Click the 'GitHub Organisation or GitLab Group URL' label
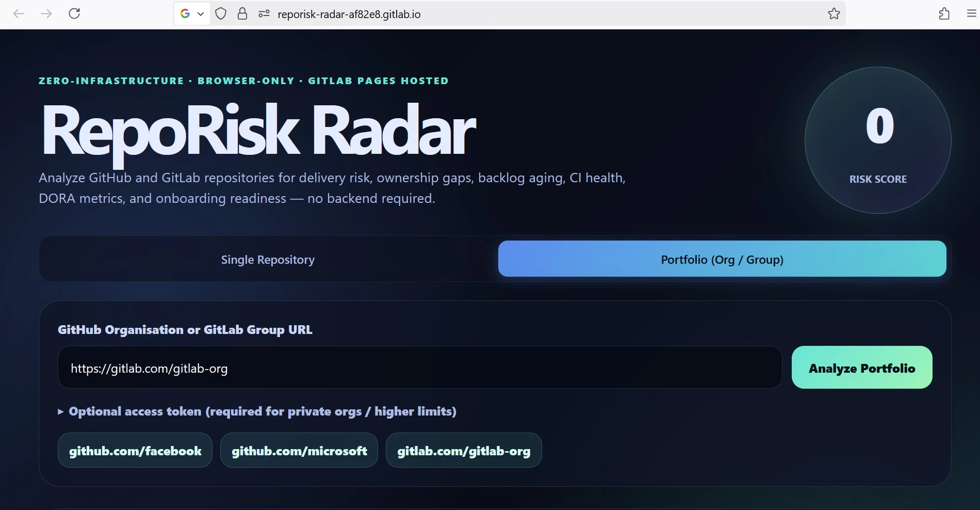This screenshot has width=980, height=510. pyautogui.click(x=185, y=330)
